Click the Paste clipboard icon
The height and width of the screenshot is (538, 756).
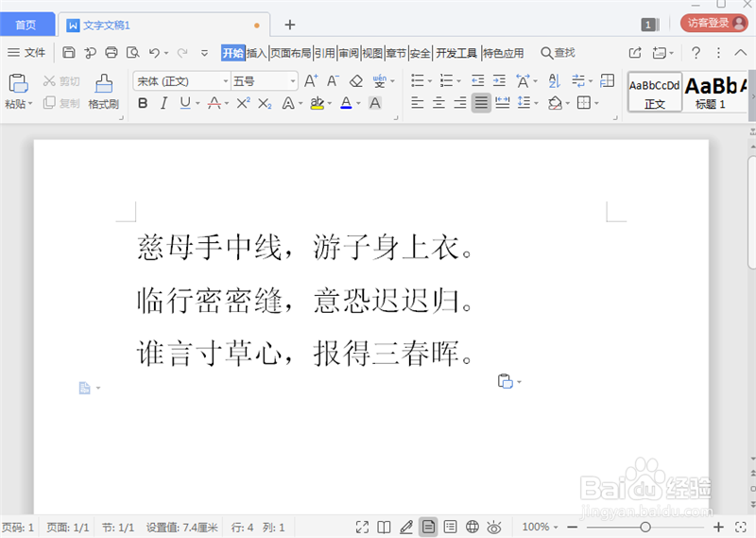(x=18, y=83)
